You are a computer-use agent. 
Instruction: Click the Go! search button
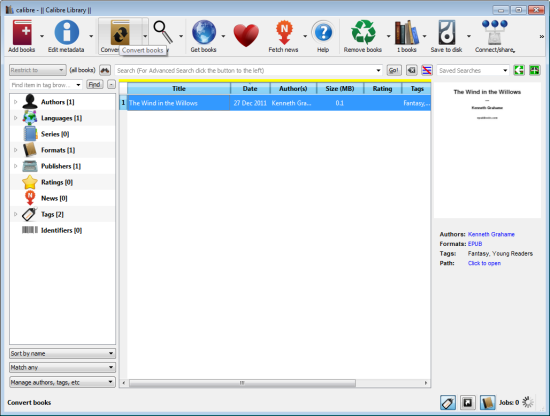point(394,70)
